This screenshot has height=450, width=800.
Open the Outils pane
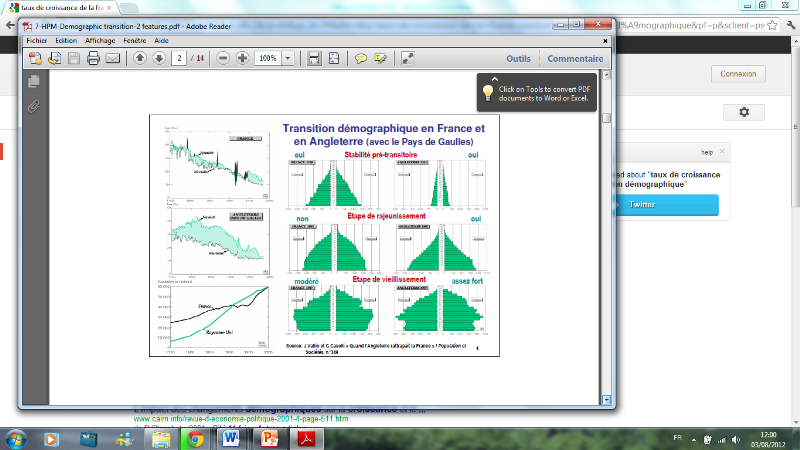518,59
